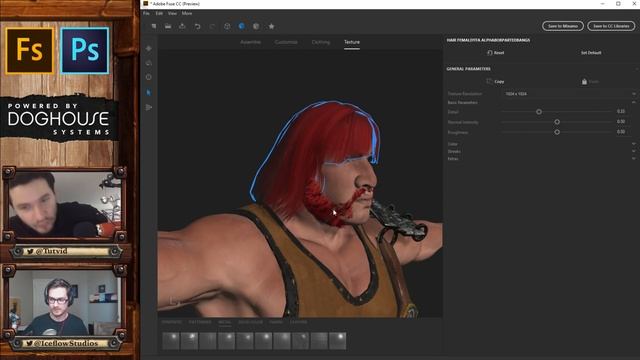Switch to the Clothing tab
Image resolution: width=640 pixels, height=360 pixels.
321,42
